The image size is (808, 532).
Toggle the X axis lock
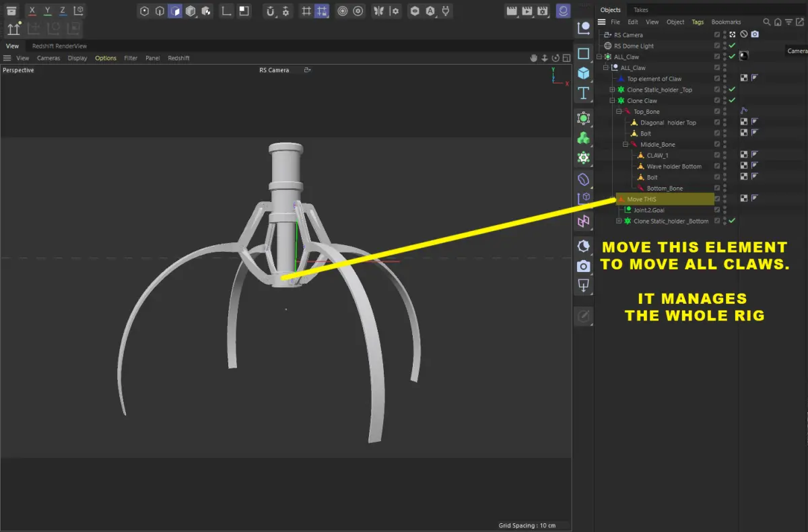pyautogui.click(x=32, y=11)
